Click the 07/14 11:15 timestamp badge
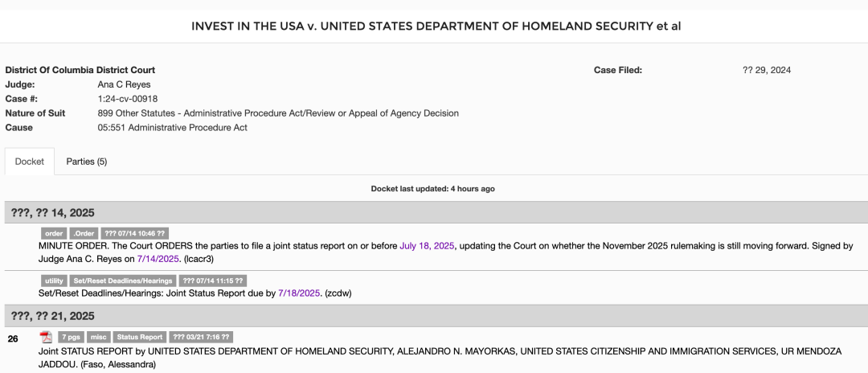The height and width of the screenshot is (373, 868). [x=212, y=281]
